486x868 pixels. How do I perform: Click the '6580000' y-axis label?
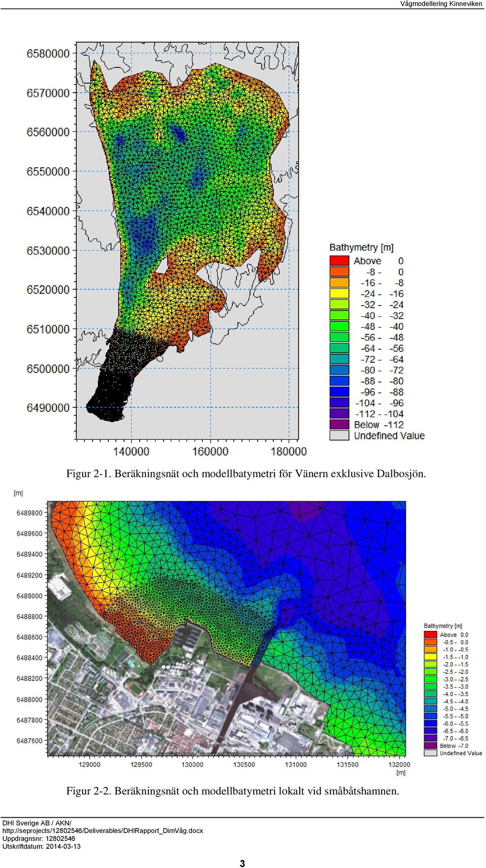(x=48, y=54)
